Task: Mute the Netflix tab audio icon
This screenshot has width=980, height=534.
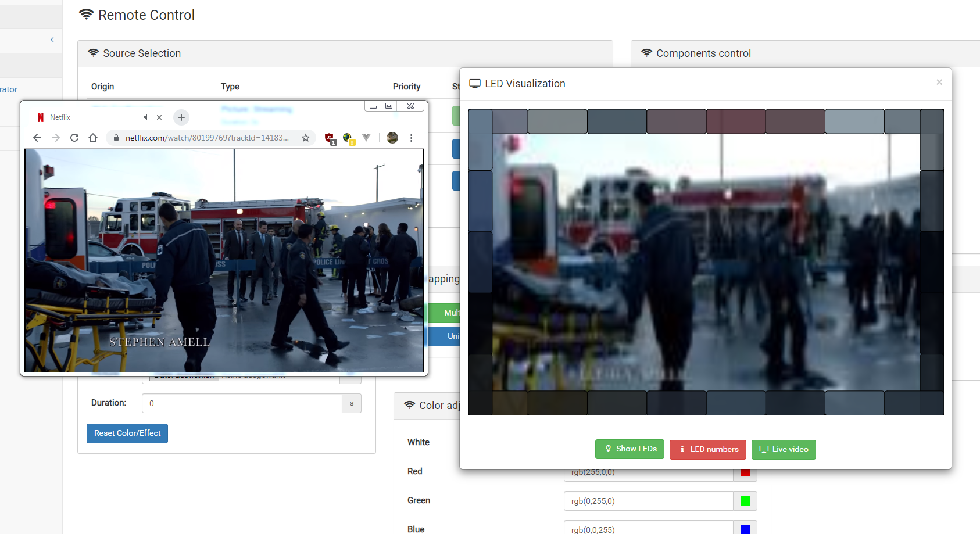Action: [146, 117]
